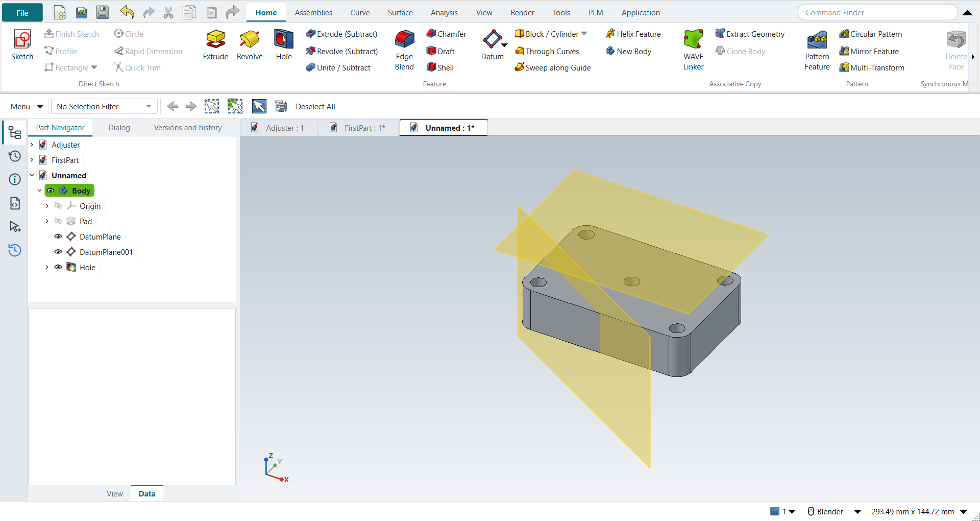This screenshot has width=980, height=521.
Task: Toggle visibility of the Body item
Action: (51, 191)
